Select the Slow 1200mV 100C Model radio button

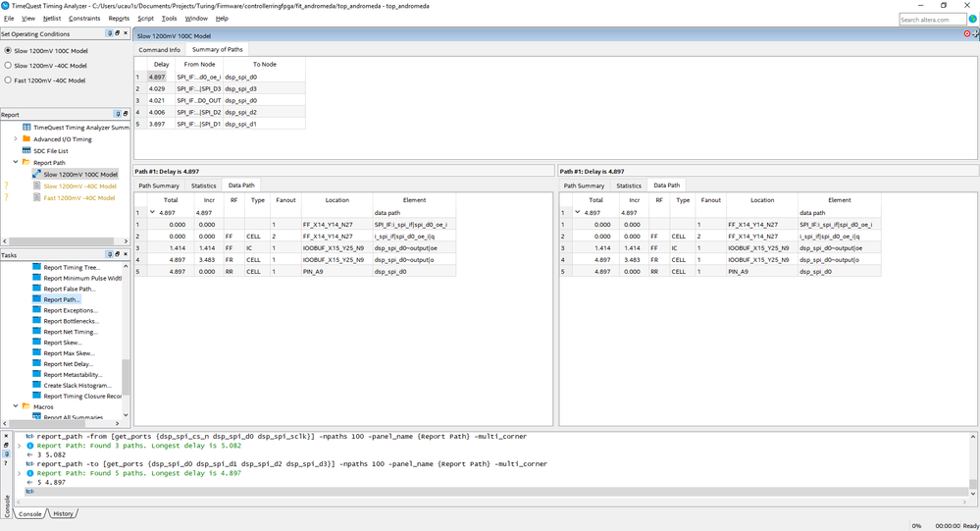click(x=8, y=50)
